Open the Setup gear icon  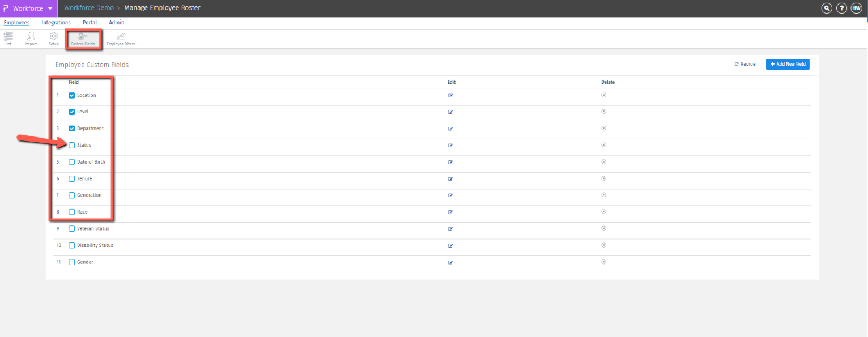point(54,38)
